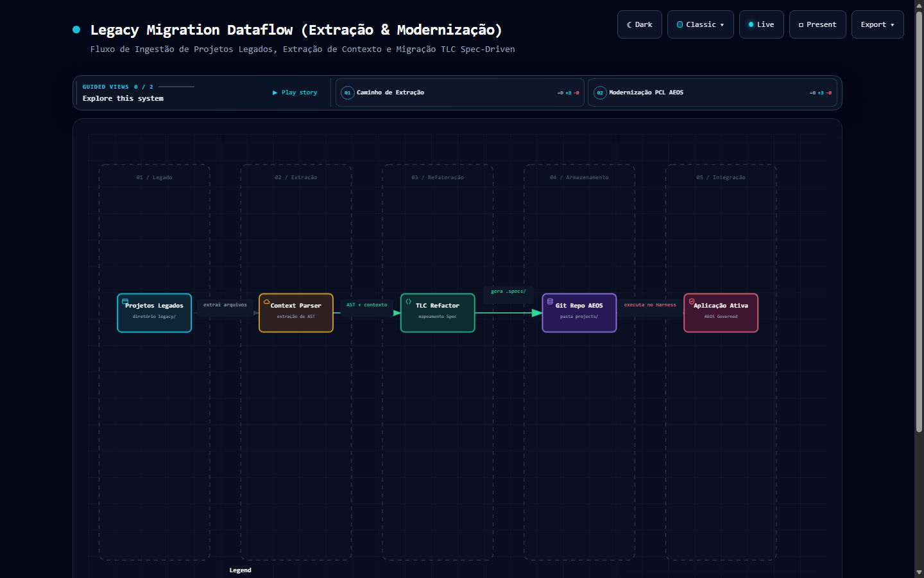Click the scrollbar up arrow
The width and height of the screenshot is (924, 578).
(x=919, y=5)
